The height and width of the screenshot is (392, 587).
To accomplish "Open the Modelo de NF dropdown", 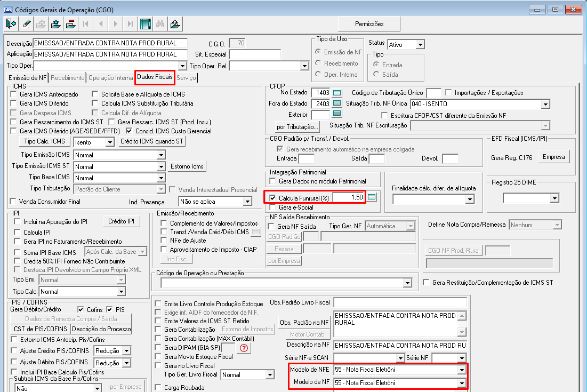I will 462,383.
